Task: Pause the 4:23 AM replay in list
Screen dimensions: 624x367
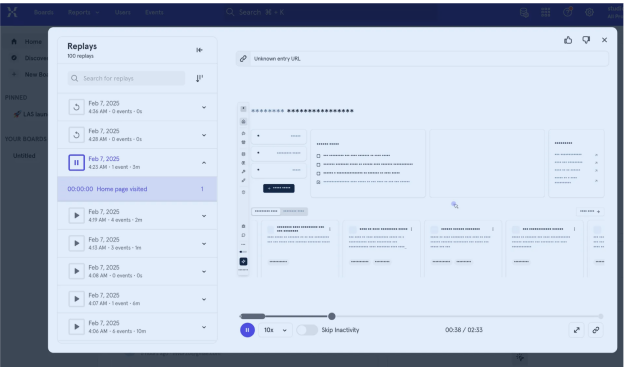Action: pos(76,162)
